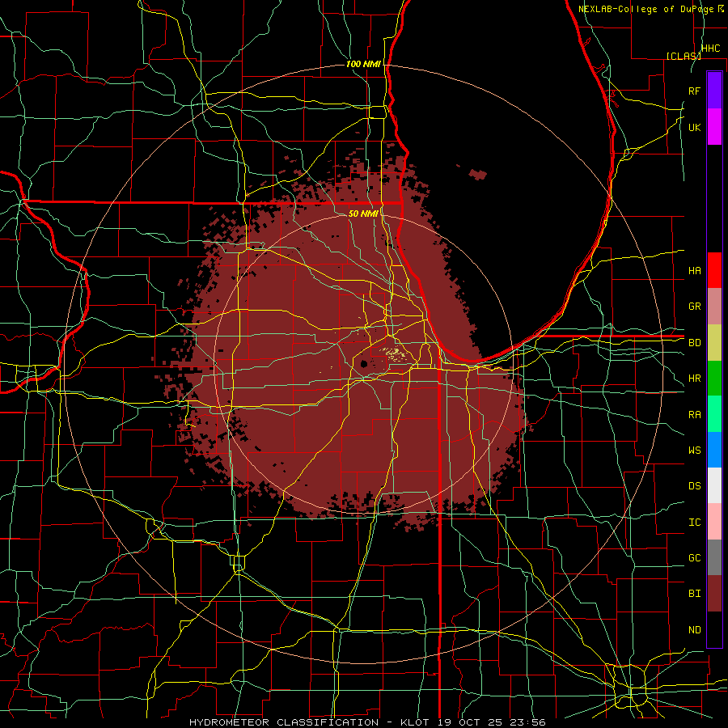Click the RF purple color swatch
Image resolution: width=728 pixels, height=728 pixels.
pyautogui.click(x=714, y=91)
